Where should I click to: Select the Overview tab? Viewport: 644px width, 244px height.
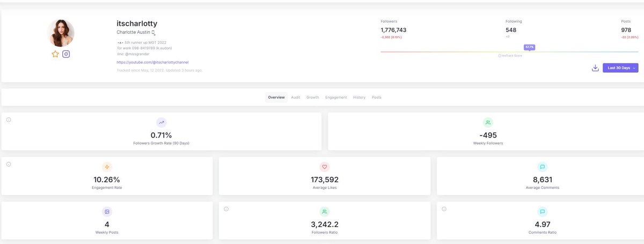276,97
